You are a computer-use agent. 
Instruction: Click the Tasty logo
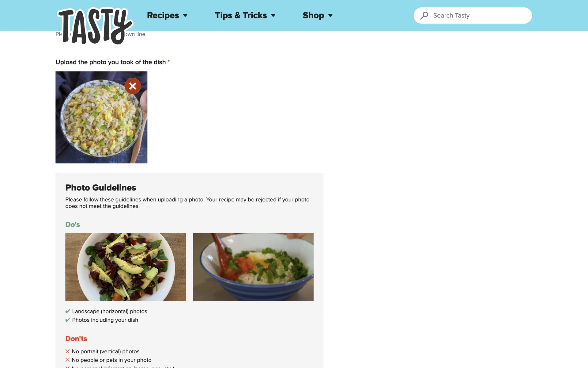95,26
